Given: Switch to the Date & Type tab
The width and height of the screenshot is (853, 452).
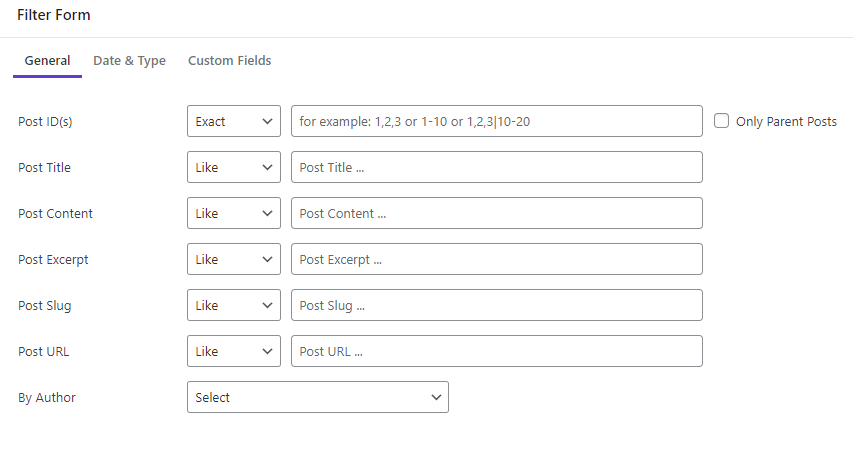Looking at the screenshot, I should coord(129,60).
